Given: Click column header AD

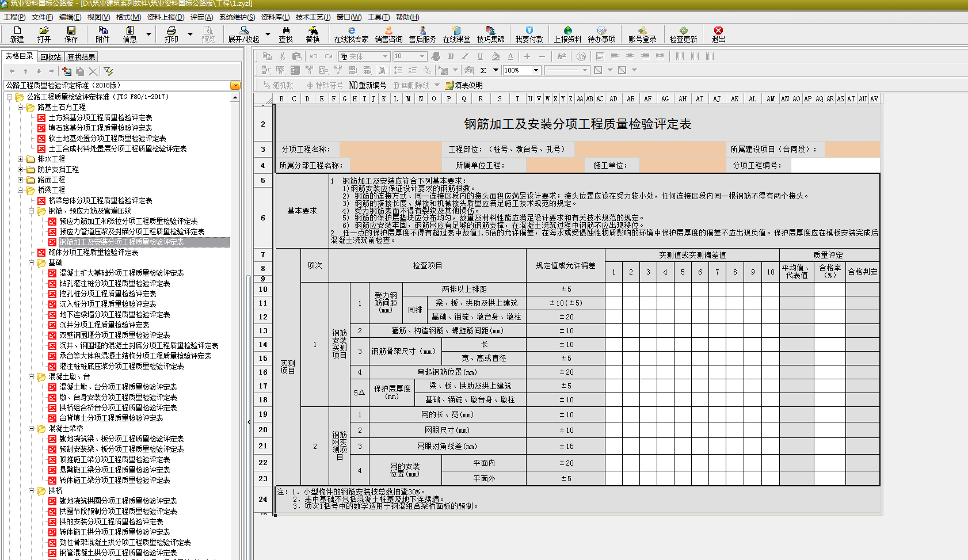Looking at the screenshot, I should click(x=613, y=99).
